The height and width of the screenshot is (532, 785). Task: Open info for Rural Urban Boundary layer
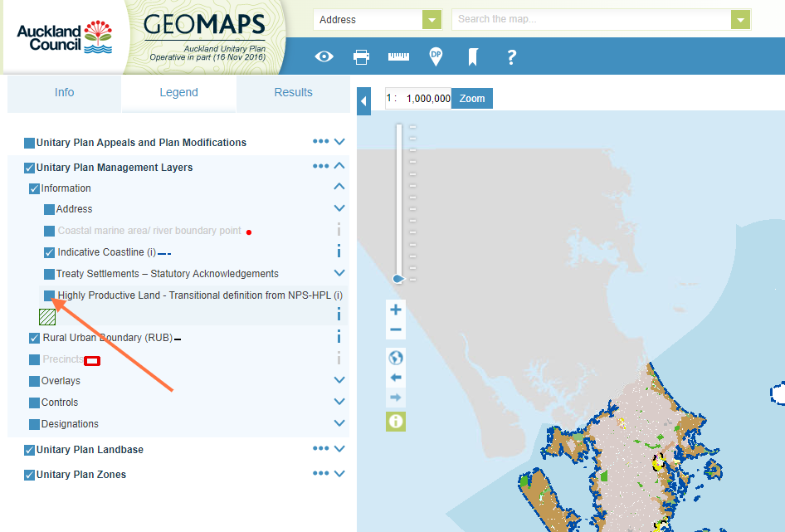pos(339,336)
